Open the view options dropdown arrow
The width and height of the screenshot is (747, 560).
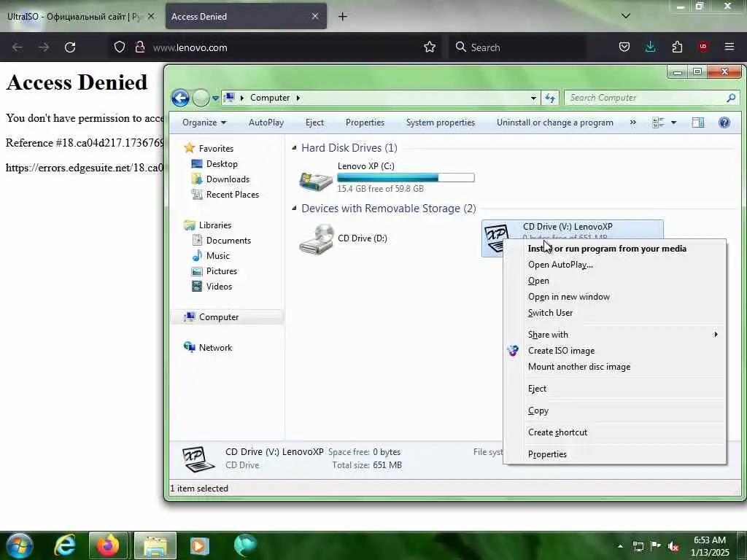pos(673,122)
